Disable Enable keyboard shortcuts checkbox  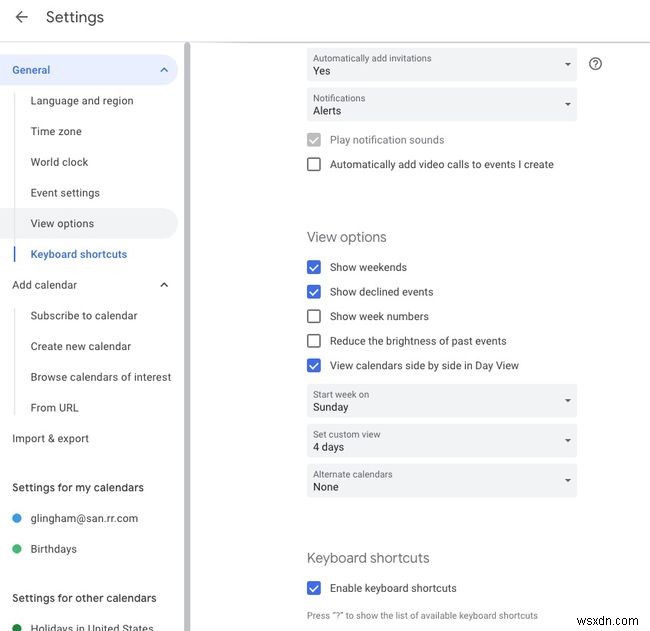314,588
